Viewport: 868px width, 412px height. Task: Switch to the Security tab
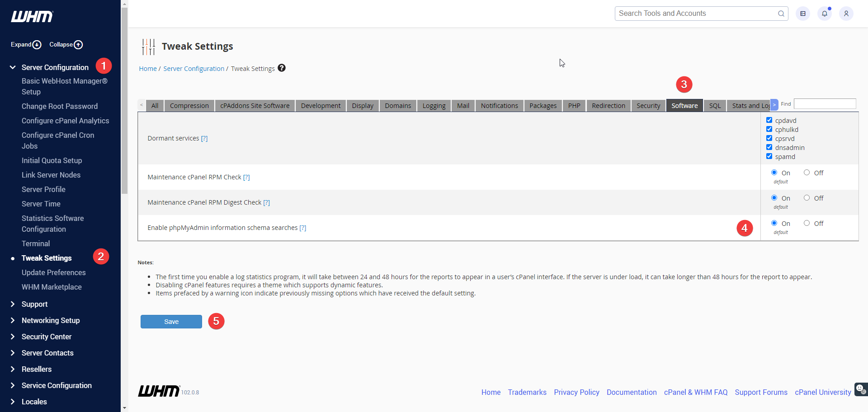648,106
